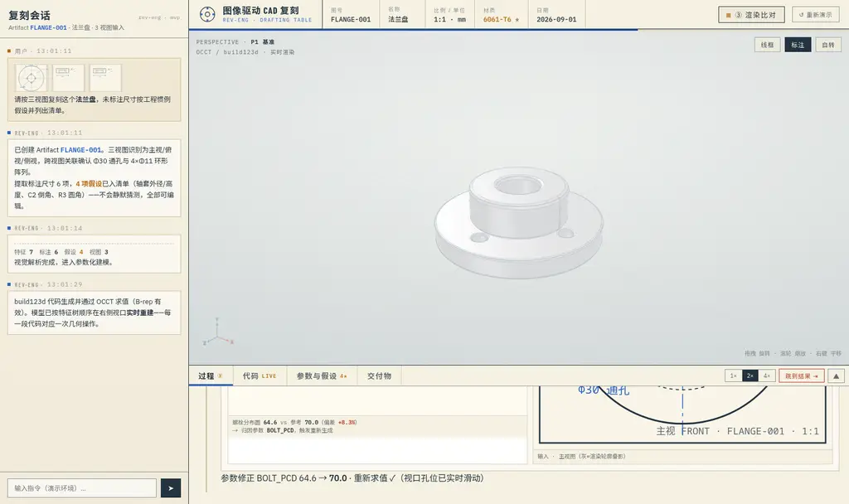Click the 主视 FRONT · FLANGE-001 · 1:1 caption

pyautogui.click(x=737, y=431)
